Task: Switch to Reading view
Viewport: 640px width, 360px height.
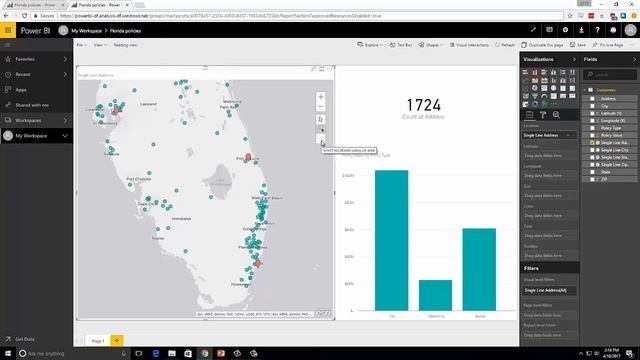Action: click(125, 45)
